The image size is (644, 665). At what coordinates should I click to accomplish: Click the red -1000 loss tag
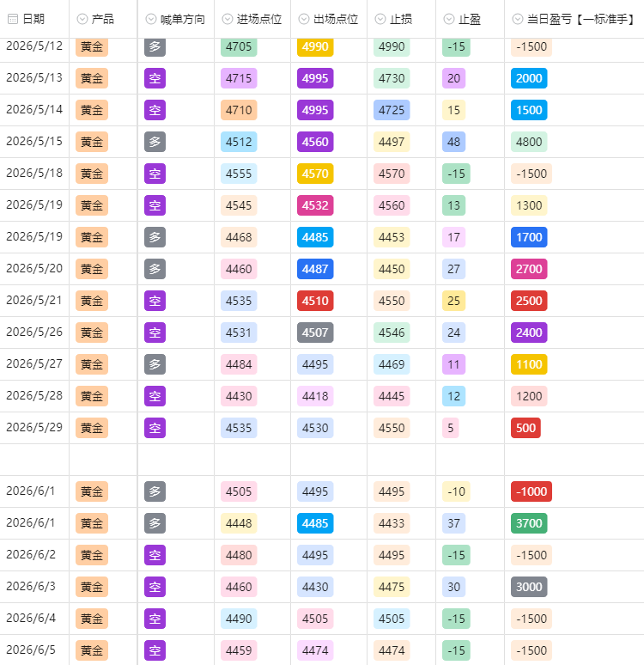click(532, 491)
